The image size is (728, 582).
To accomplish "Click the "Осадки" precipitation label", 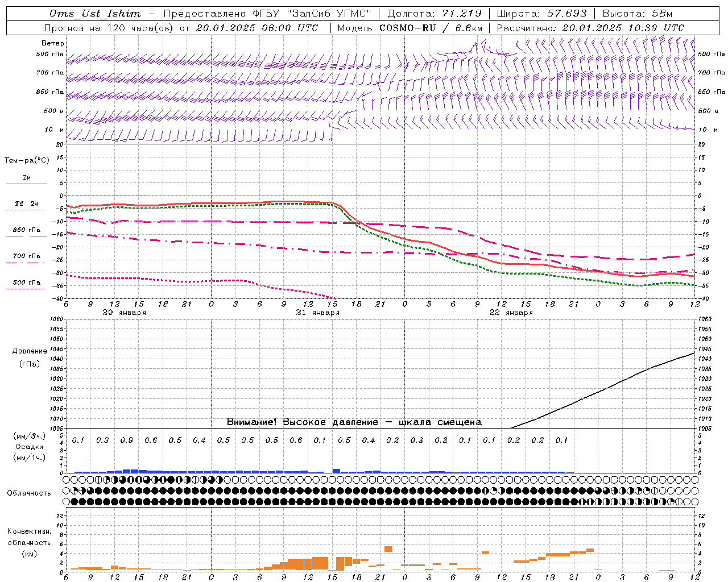I will coord(30,447).
